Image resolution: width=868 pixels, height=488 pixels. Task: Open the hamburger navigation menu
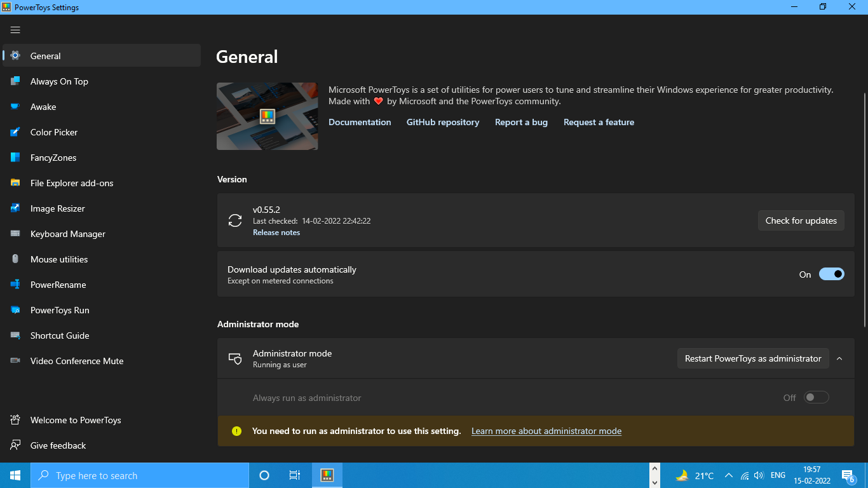point(15,30)
